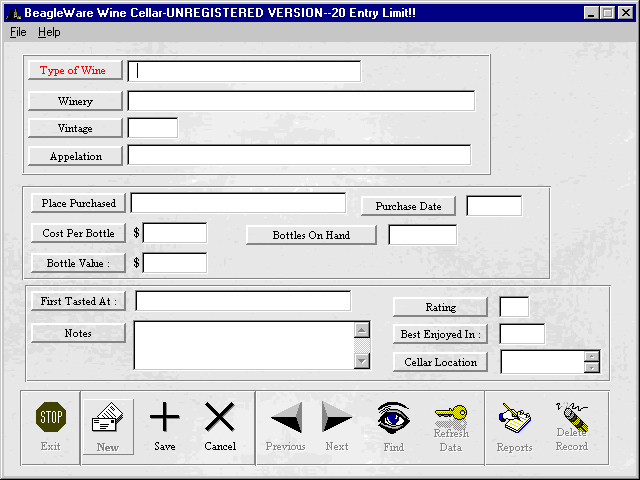The height and width of the screenshot is (480, 640).
Task: Click the Type of Wine button
Action: 75,70
